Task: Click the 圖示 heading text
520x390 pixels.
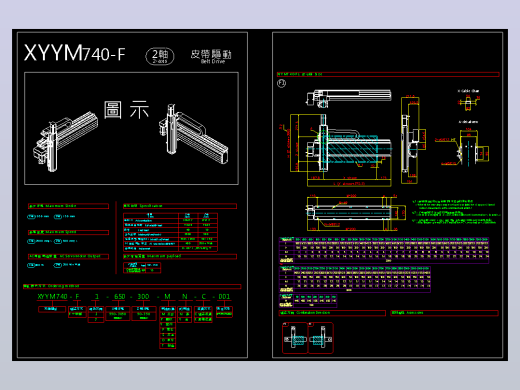Action: (126, 110)
